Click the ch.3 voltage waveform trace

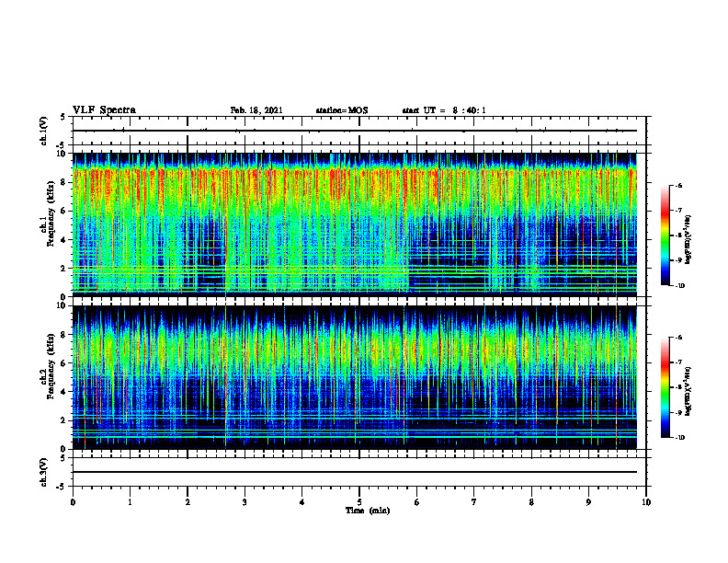coord(355,472)
